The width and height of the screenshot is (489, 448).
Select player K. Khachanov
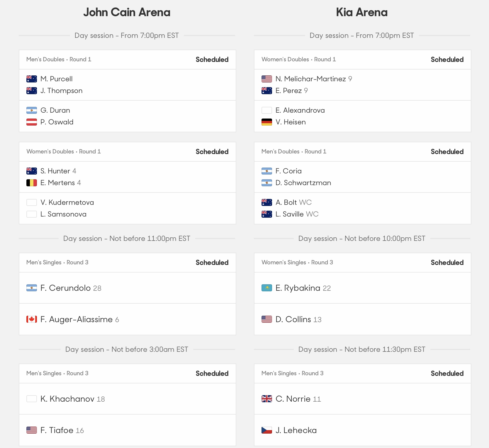(x=67, y=399)
